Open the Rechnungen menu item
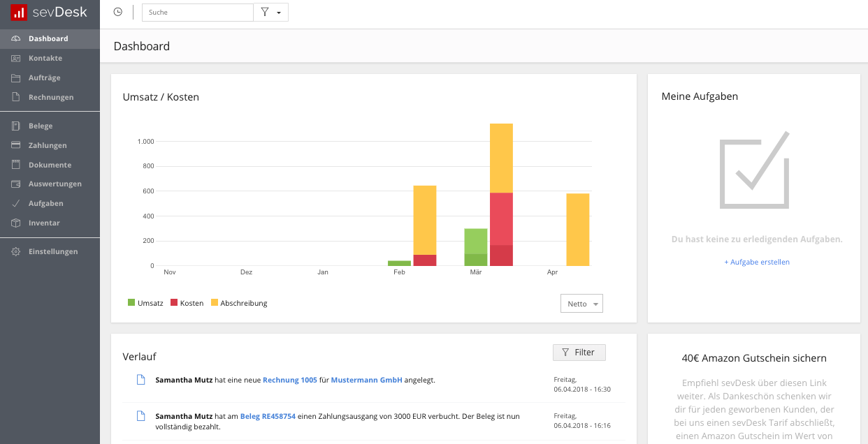The height and width of the screenshot is (444, 868). click(51, 97)
